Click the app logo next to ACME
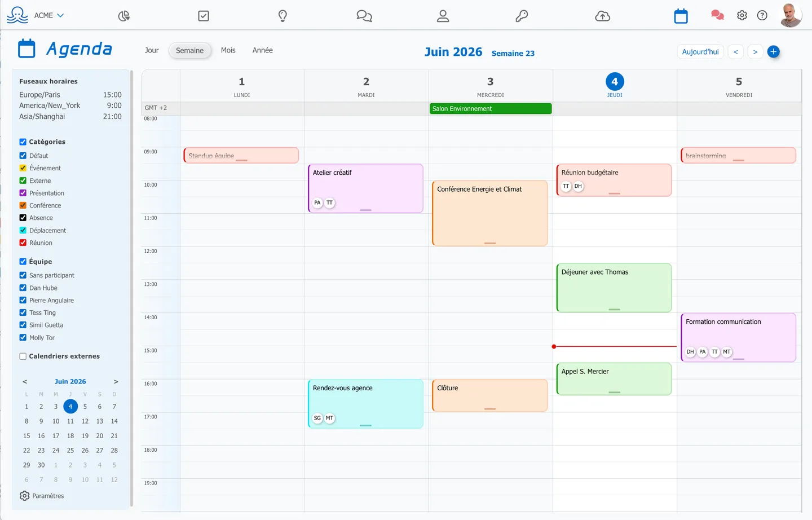 tap(17, 15)
